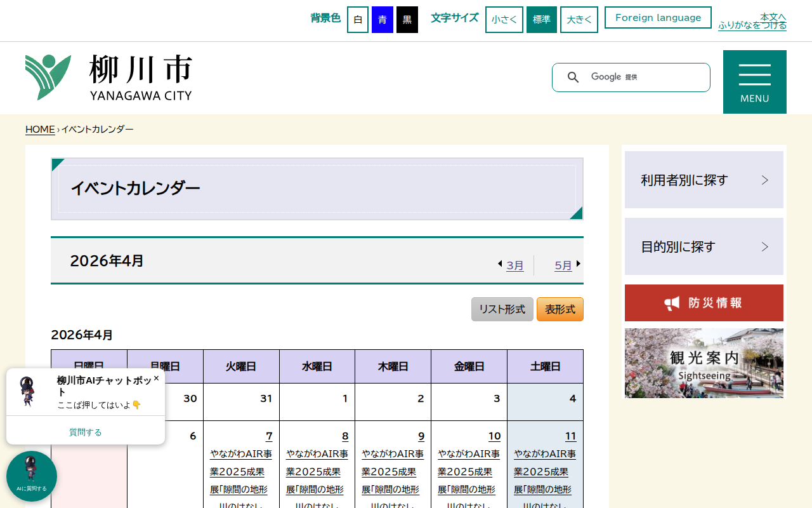Click the Yanagawa City logo
Viewport: 812px width, 508px height.
(x=108, y=77)
